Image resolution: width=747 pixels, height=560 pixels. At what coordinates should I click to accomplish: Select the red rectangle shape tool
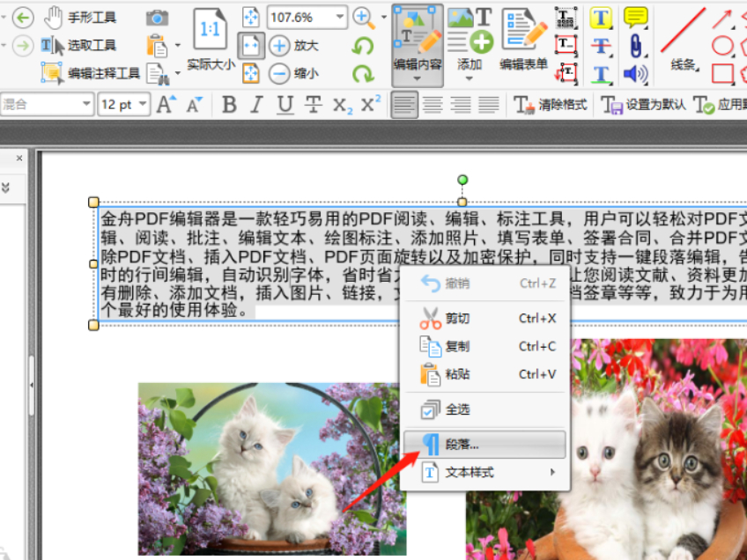(722, 74)
